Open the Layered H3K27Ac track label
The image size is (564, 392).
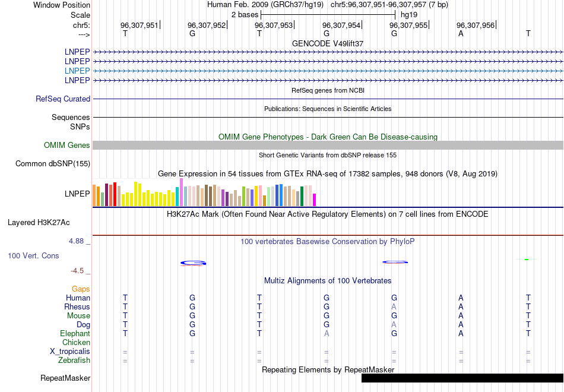39,223
